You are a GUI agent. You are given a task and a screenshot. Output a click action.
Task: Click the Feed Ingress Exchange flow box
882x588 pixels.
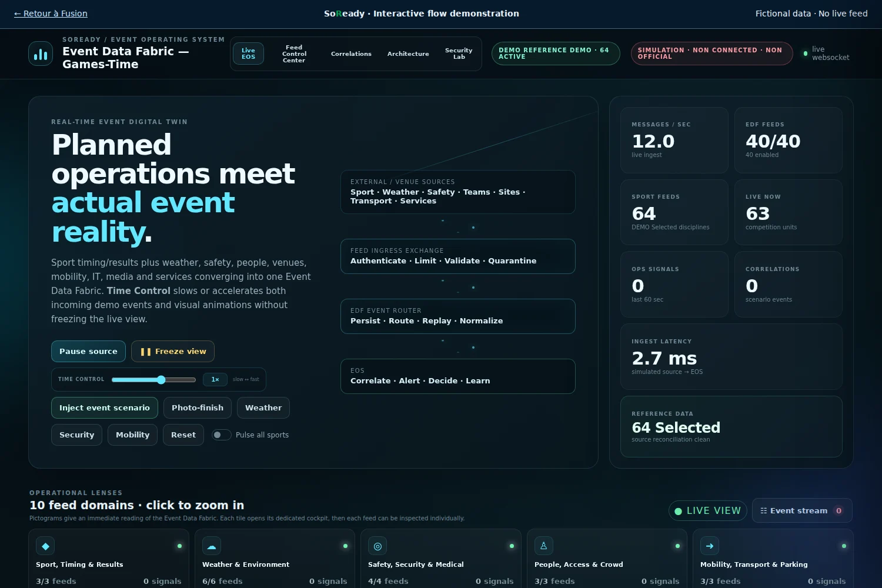pyautogui.click(x=458, y=256)
